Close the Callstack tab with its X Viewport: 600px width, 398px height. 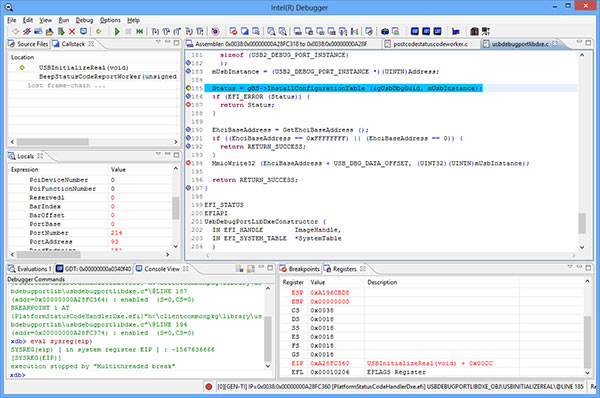coord(91,44)
